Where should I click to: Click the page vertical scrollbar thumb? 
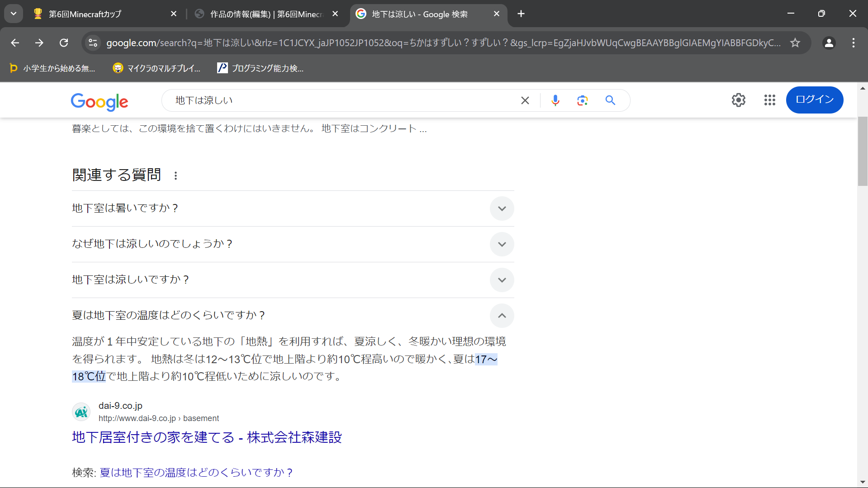pos(863,151)
